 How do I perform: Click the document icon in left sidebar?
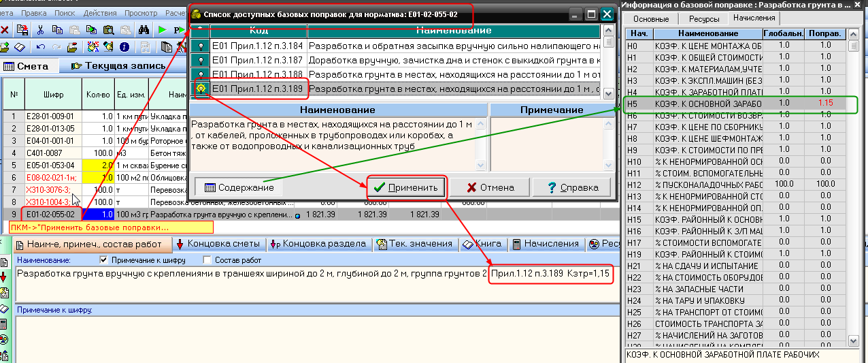coord(5,262)
